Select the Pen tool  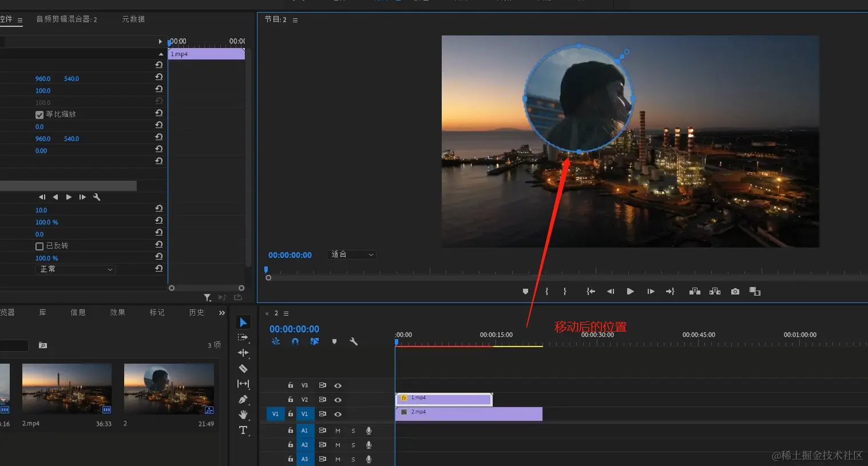coord(243,399)
